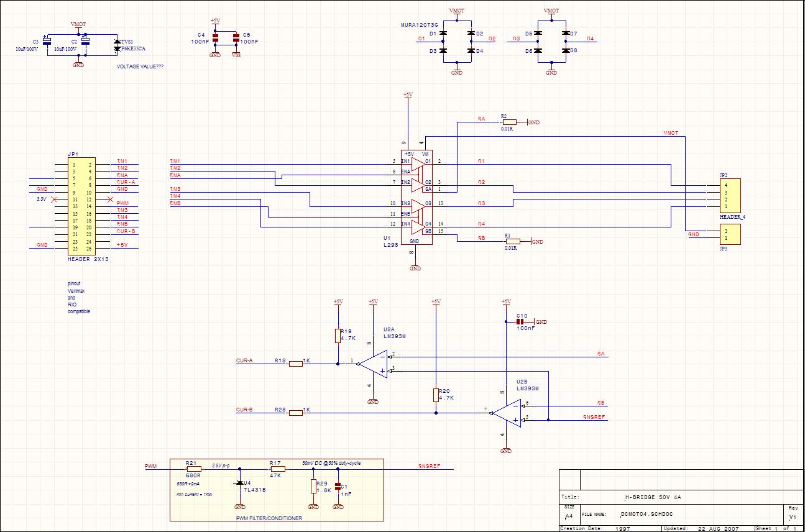Select the "50mV DC @50% duty-cycle" annotation

point(331,463)
